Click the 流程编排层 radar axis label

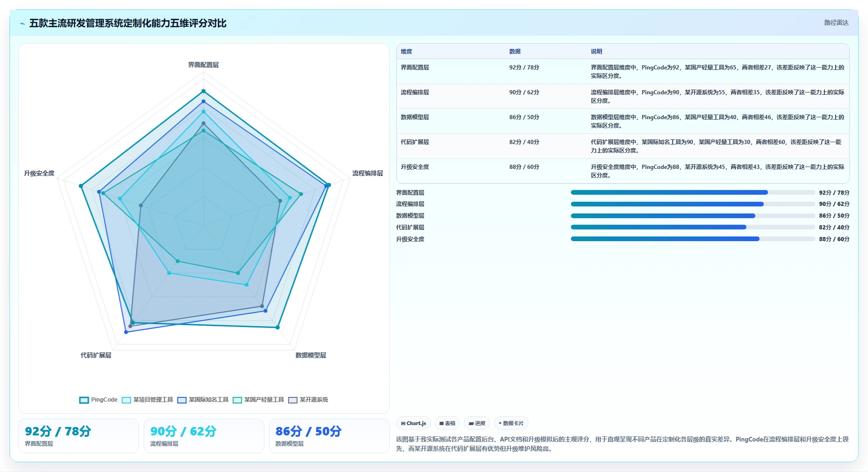coord(368,173)
